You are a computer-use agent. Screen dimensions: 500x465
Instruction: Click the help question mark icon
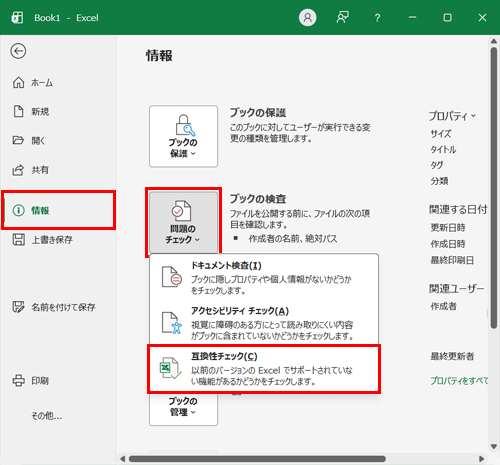pos(377,18)
